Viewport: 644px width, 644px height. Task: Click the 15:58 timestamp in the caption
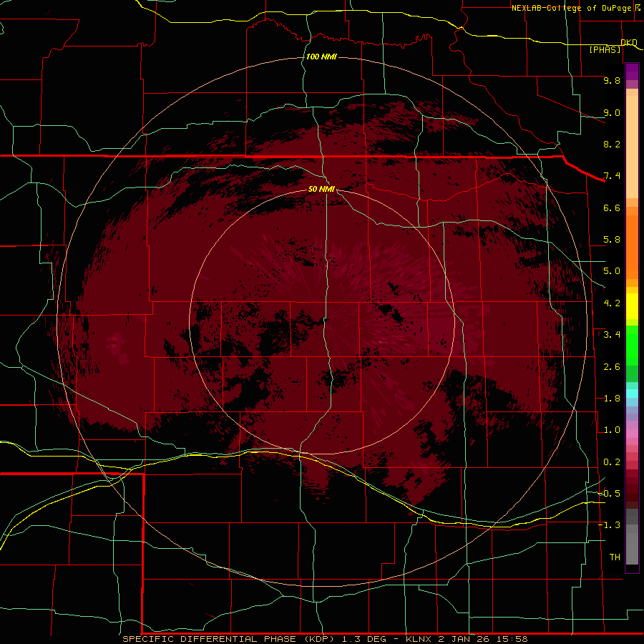coord(512,639)
